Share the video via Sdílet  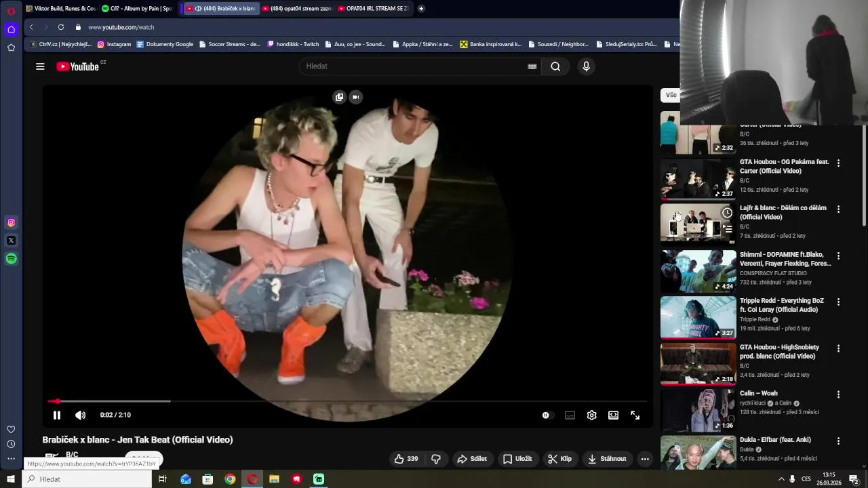pyautogui.click(x=471, y=459)
